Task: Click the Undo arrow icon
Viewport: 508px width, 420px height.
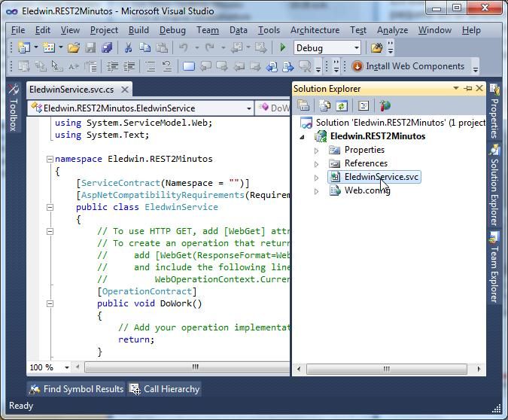Action: (x=184, y=48)
